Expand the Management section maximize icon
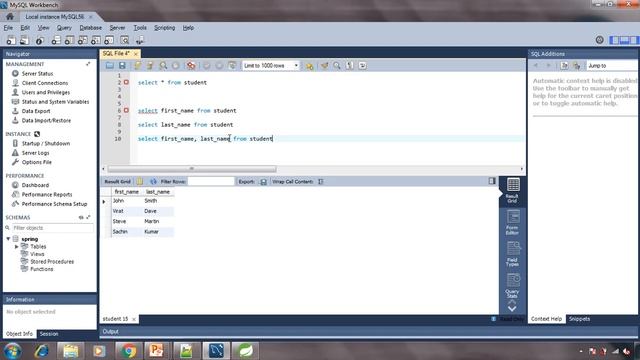 [88, 64]
